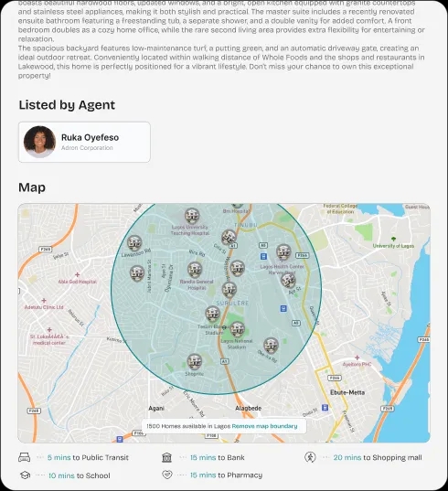Click Adebutu Clinic Ltd cross marker
Viewport: 448px width, 491px height.
pos(44,300)
